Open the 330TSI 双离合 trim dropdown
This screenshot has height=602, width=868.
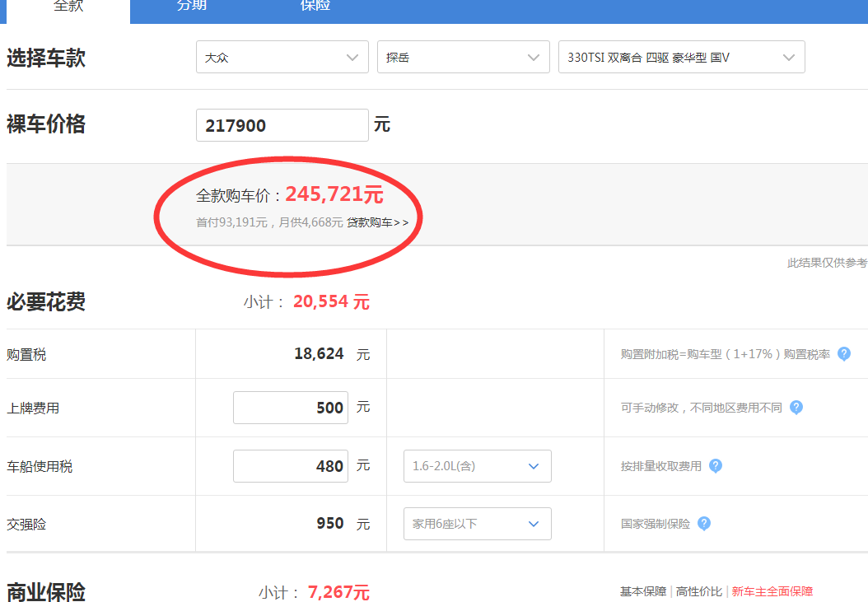681,57
